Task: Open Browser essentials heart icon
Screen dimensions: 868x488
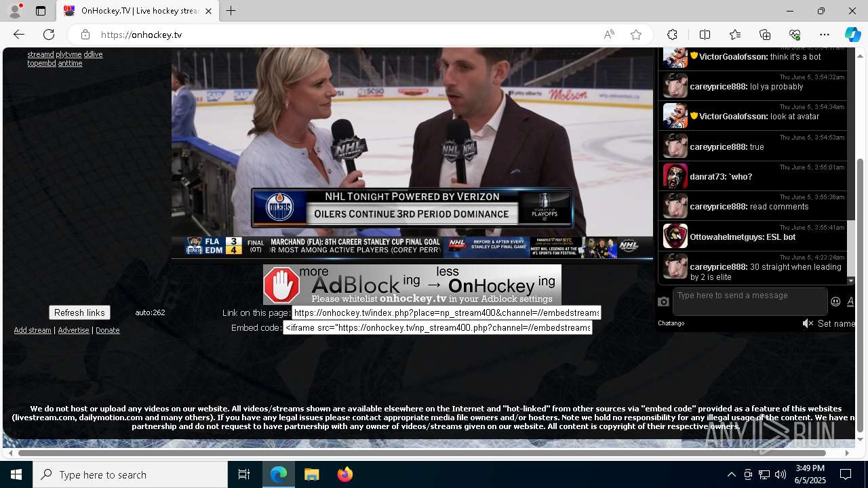Action: pyautogui.click(x=795, y=35)
